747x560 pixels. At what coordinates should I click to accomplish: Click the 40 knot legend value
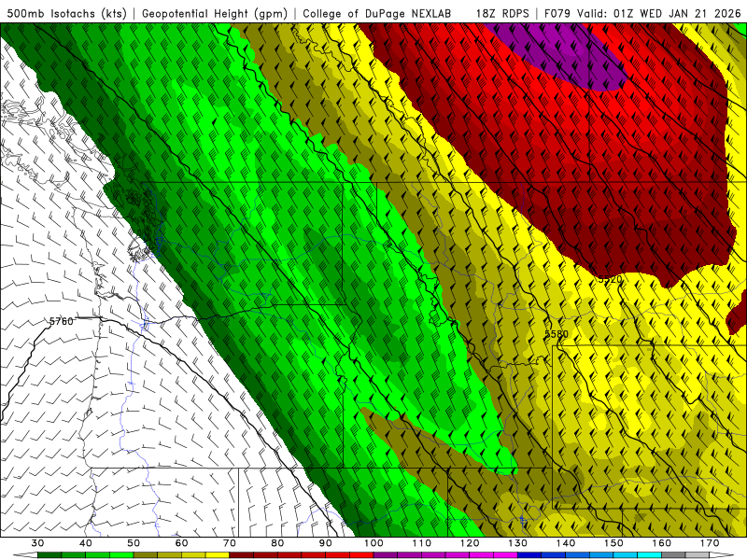[85, 543]
